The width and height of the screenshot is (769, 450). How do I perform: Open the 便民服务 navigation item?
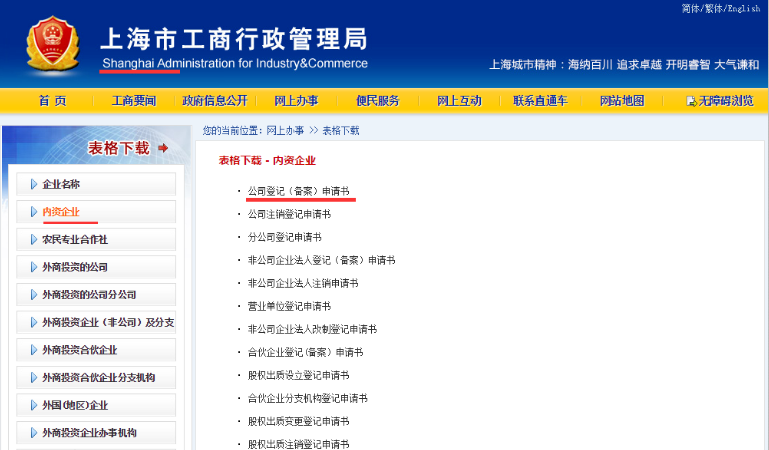[x=378, y=101]
